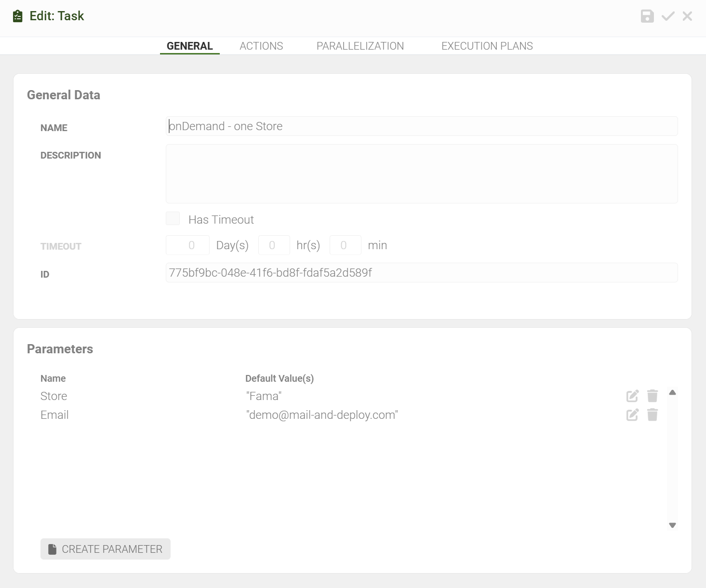Switch to the Actions tab
Image resolution: width=706 pixels, height=588 pixels.
(261, 46)
